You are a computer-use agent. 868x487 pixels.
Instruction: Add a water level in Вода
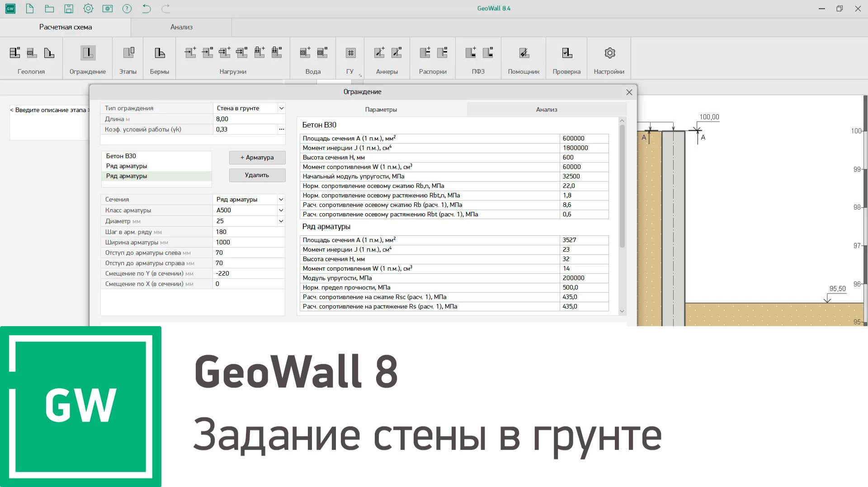point(305,53)
